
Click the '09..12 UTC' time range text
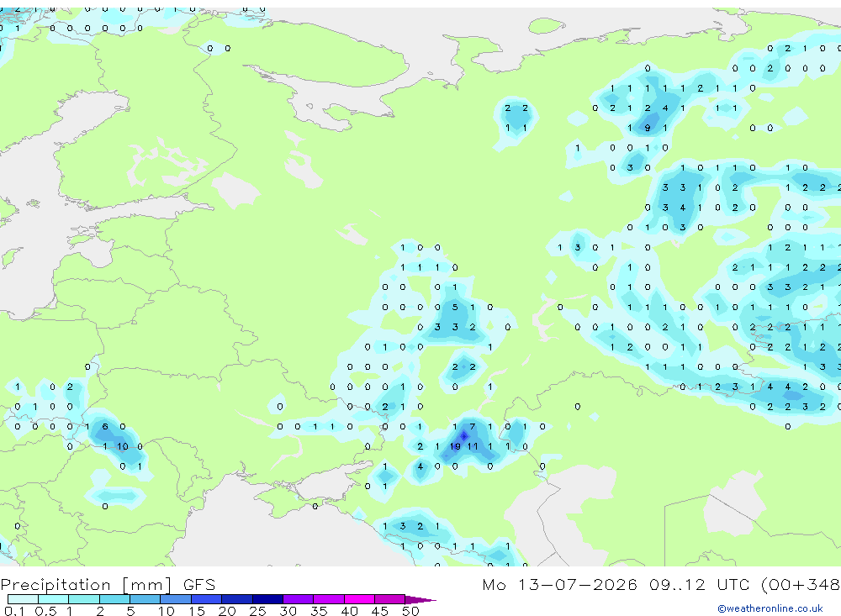[x=699, y=584]
